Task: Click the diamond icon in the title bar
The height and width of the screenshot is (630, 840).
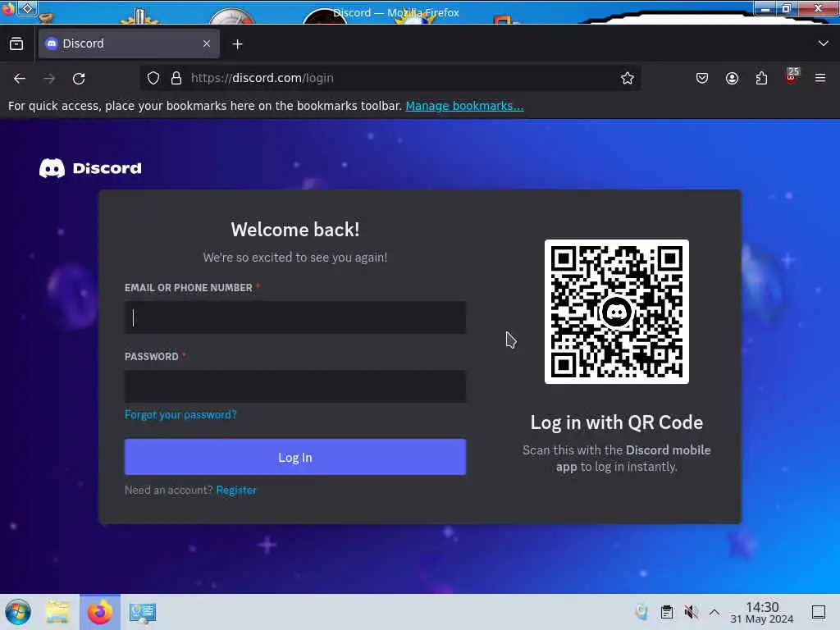Action: point(27,8)
